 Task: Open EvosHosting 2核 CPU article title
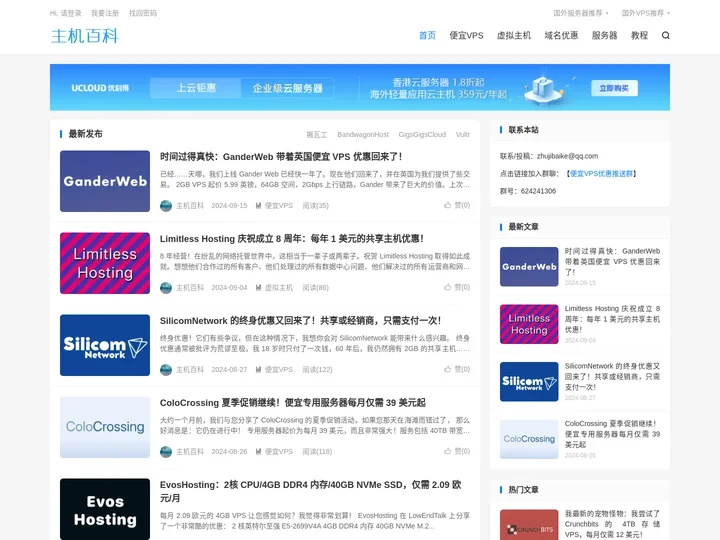(x=310, y=491)
